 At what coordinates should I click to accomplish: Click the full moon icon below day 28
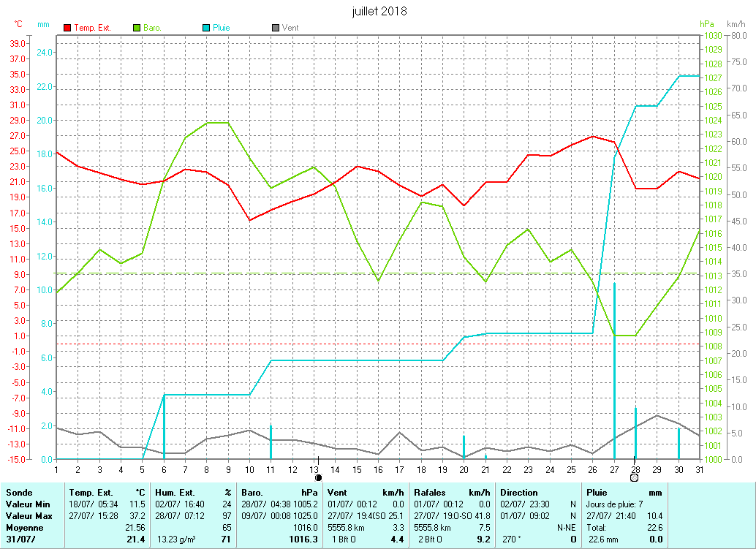634,477
